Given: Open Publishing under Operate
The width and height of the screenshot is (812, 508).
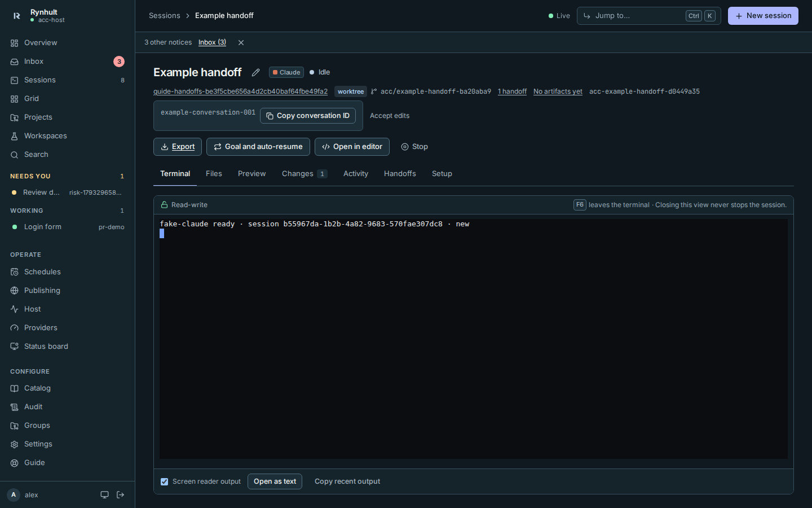Looking at the screenshot, I should click(67, 291).
